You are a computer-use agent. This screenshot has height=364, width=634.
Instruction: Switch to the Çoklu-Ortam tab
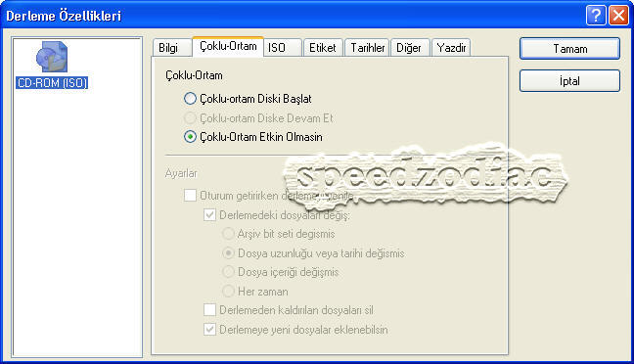[x=228, y=47]
